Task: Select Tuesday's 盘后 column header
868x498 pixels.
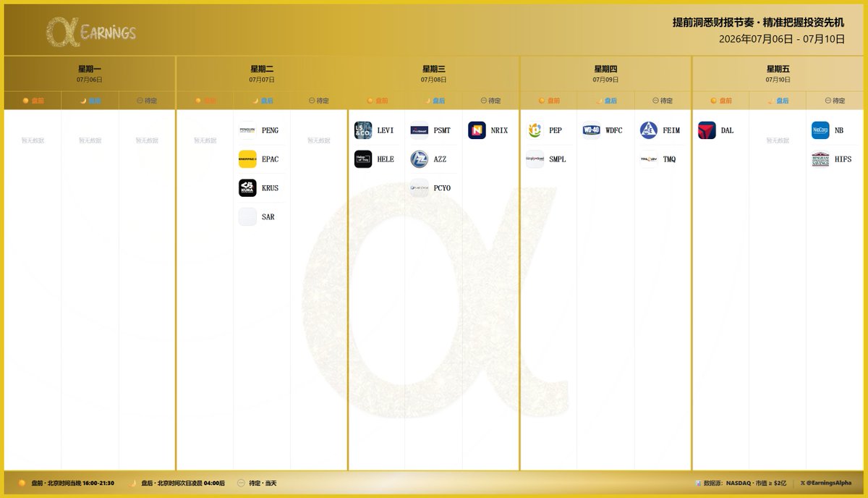Action: click(262, 101)
